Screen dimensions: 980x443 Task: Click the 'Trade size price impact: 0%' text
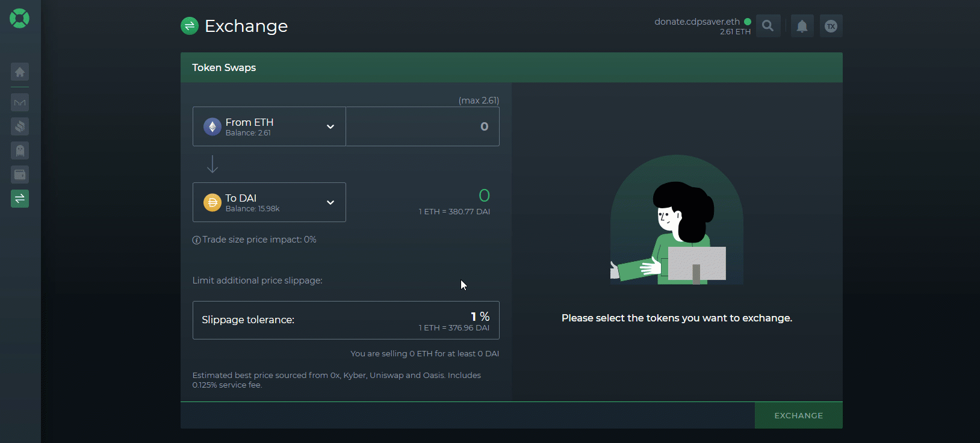click(x=259, y=240)
